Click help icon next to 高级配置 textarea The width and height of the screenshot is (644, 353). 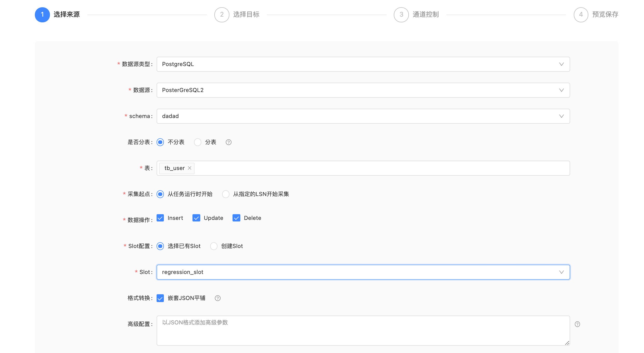point(577,324)
